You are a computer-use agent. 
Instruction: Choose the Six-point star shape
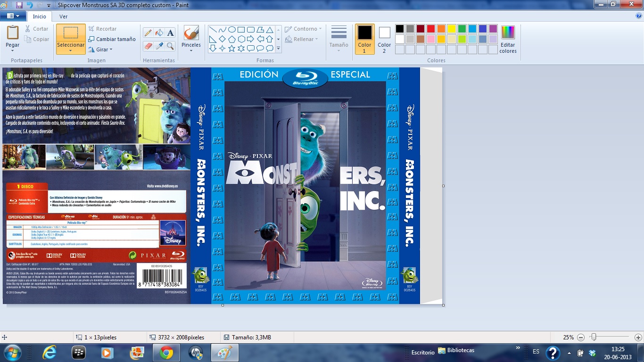(241, 48)
